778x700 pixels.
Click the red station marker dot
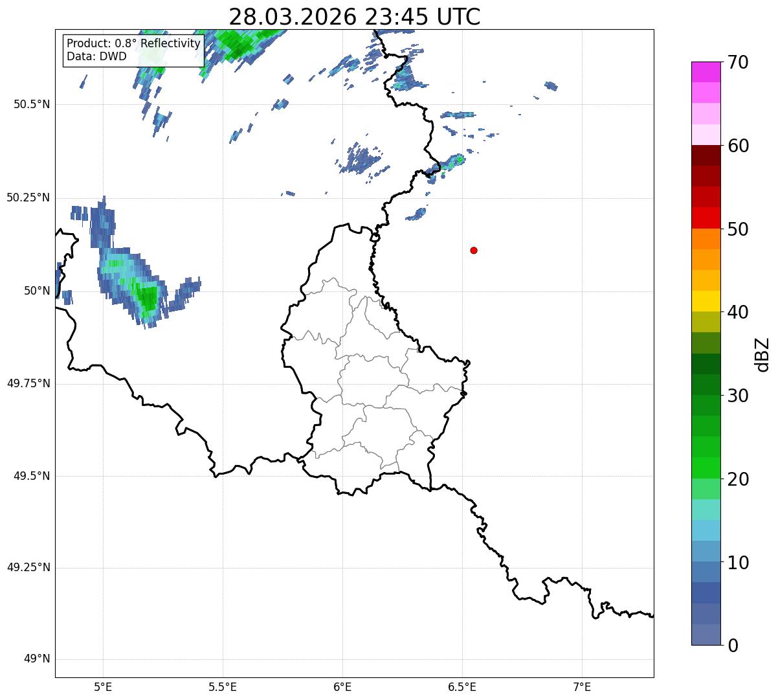tap(474, 250)
